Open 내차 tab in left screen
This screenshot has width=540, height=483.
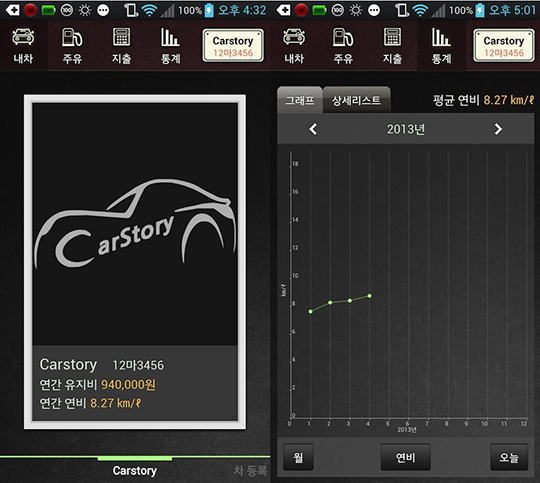(23, 46)
